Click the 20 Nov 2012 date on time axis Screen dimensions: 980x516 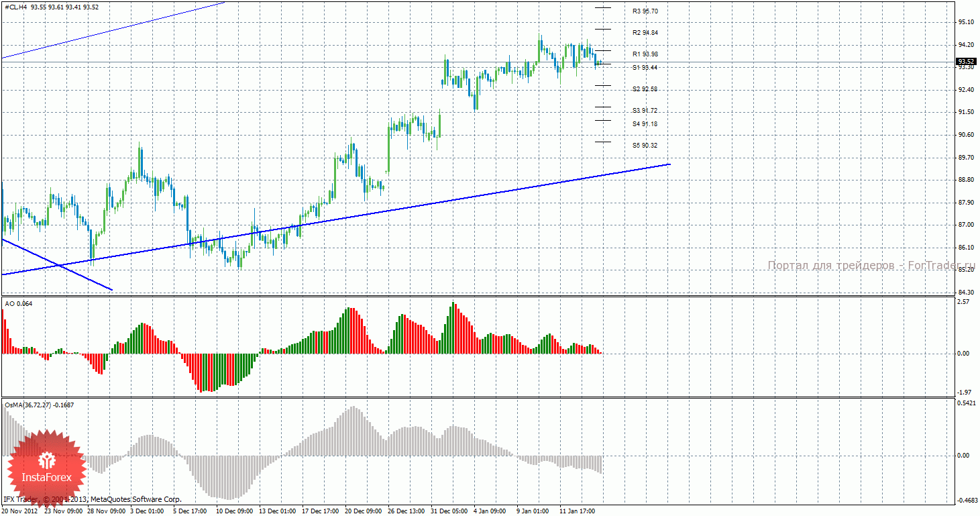pyautogui.click(x=20, y=511)
